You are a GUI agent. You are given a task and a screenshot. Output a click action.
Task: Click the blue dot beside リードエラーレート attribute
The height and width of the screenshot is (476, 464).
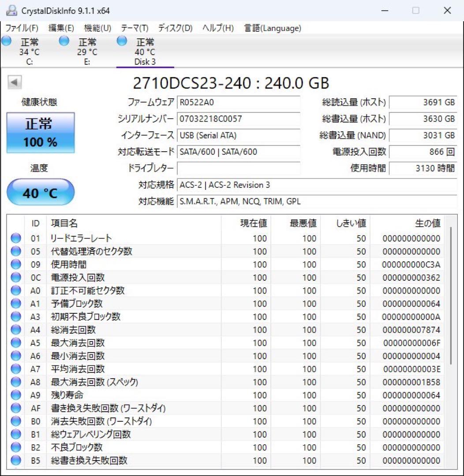(x=16, y=238)
